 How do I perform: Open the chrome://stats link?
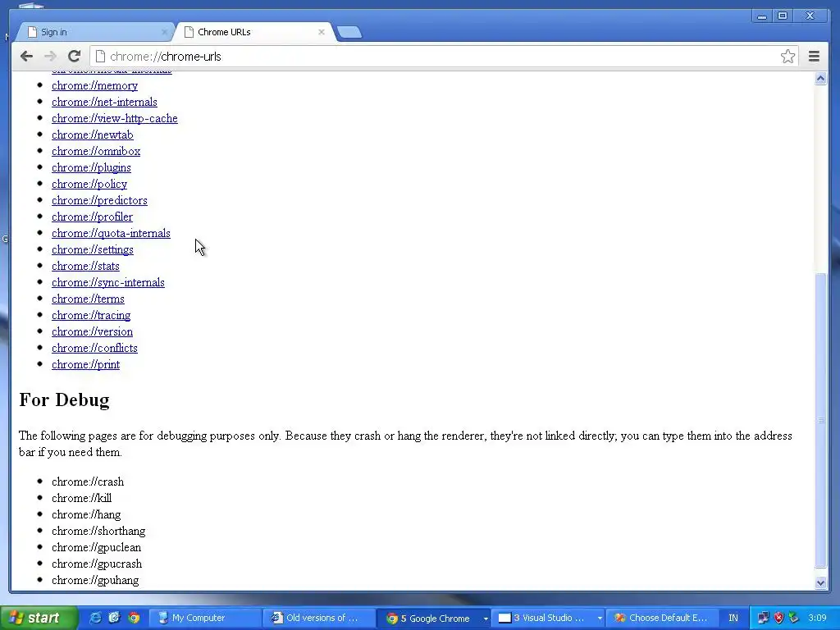click(85, 267)
